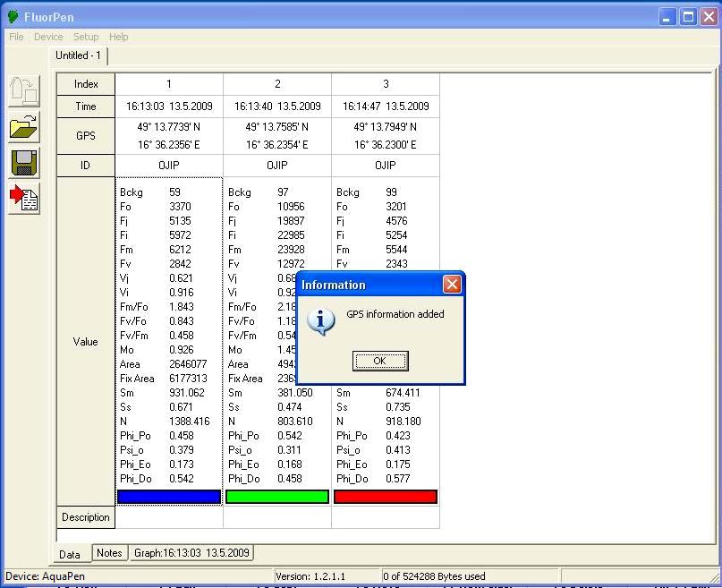Click the blue color bar of measurement 1
Viewport: 722px width, 588px height.
[x=169, y=497]
